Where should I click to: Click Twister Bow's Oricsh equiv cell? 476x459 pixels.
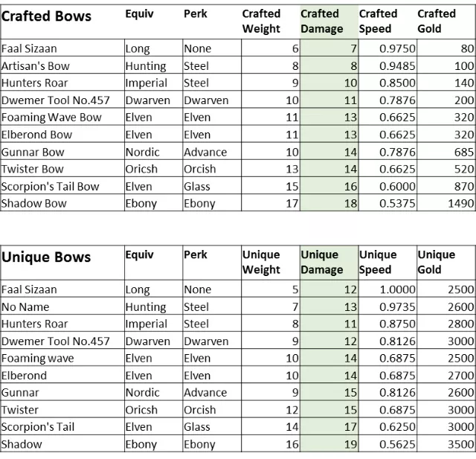coord(154,169)
